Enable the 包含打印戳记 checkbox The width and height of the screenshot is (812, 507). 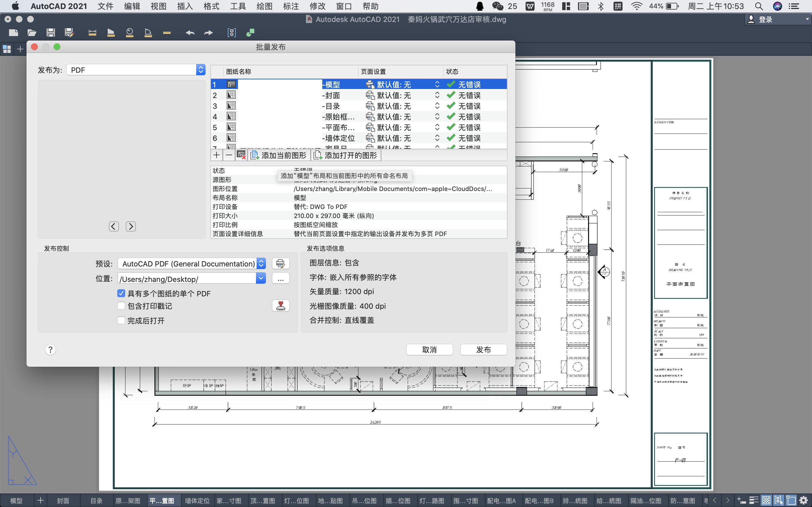121,306
